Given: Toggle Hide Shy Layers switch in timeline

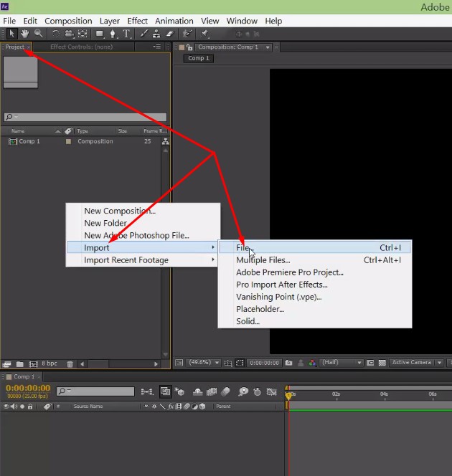Looking at the screenshot, I should (198, 392).
